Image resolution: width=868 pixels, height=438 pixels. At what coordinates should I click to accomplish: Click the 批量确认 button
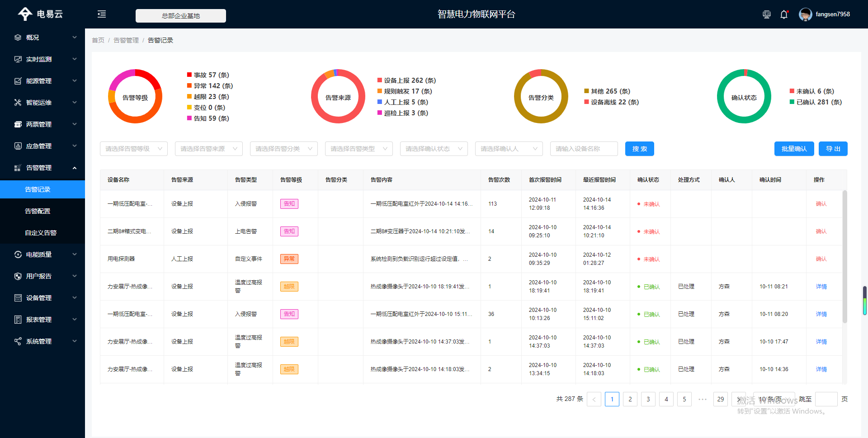pyautogui.click(x=794, y=149)
